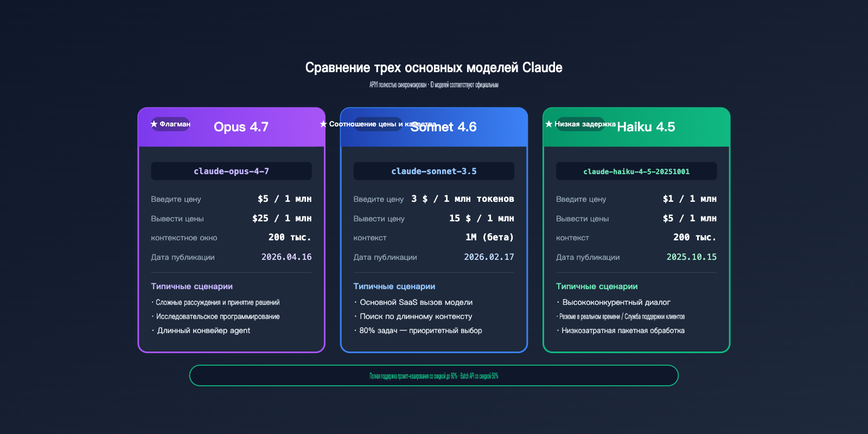Click the bullet Высококонкурентный диалог
The image size is (868, 434).
pos(614,303)
